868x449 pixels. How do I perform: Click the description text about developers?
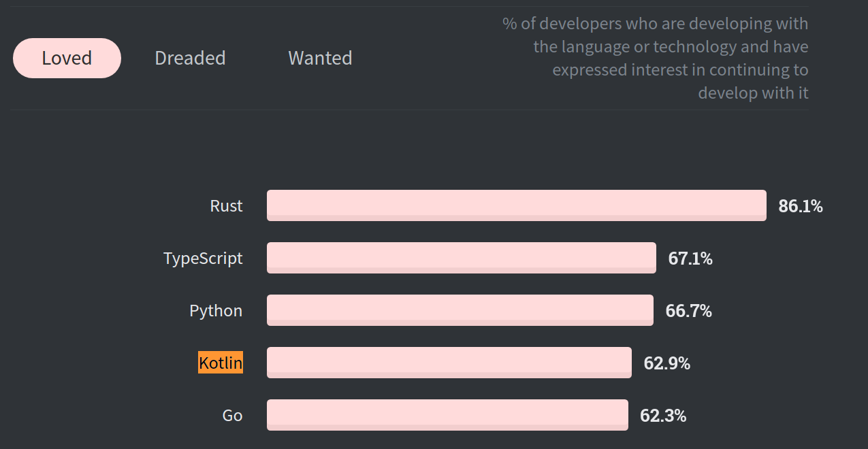pos(656,58)
